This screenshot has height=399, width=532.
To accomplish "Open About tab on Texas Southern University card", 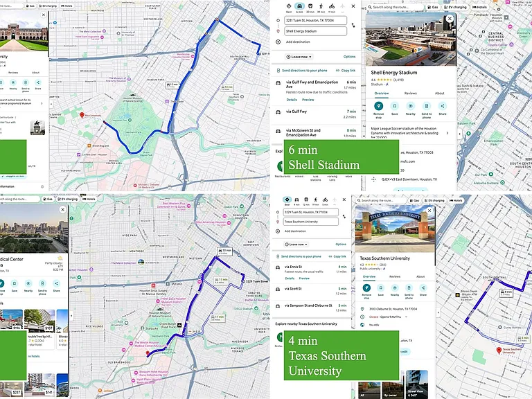I will (x=420, y=276).
